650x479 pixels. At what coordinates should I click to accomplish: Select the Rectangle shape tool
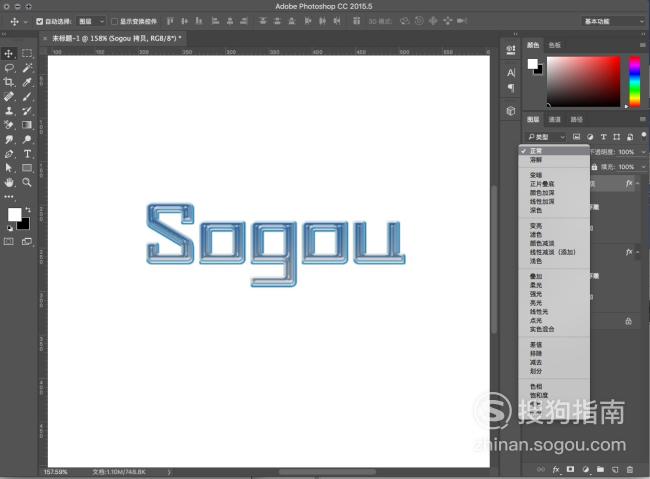point(27,168)
